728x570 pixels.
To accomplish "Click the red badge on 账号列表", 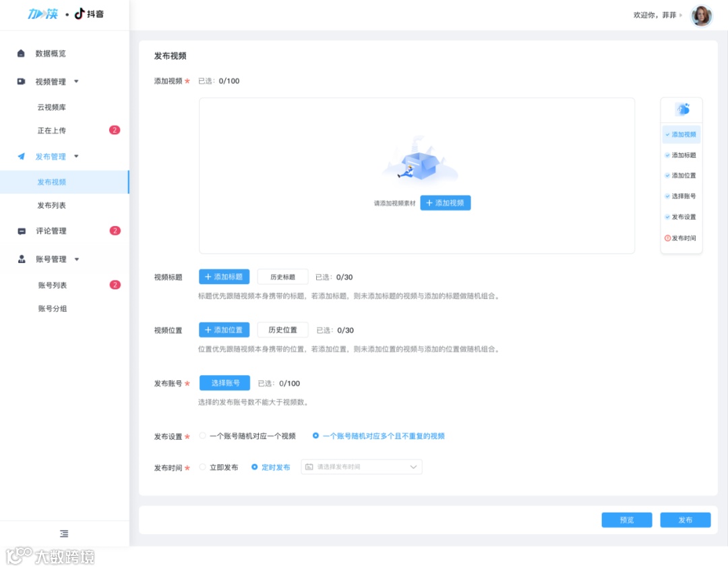I will pyautogui.click(x=115, y=285).
